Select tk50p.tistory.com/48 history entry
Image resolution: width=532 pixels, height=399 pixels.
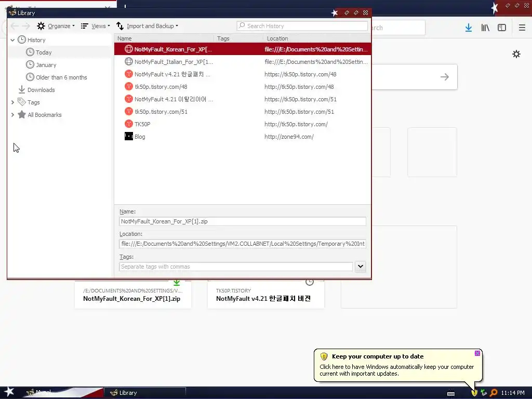[x=243, y=87]
